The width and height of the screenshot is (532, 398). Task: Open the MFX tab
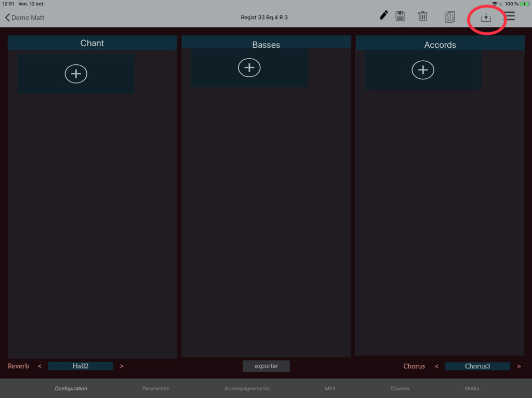point(330,389)
